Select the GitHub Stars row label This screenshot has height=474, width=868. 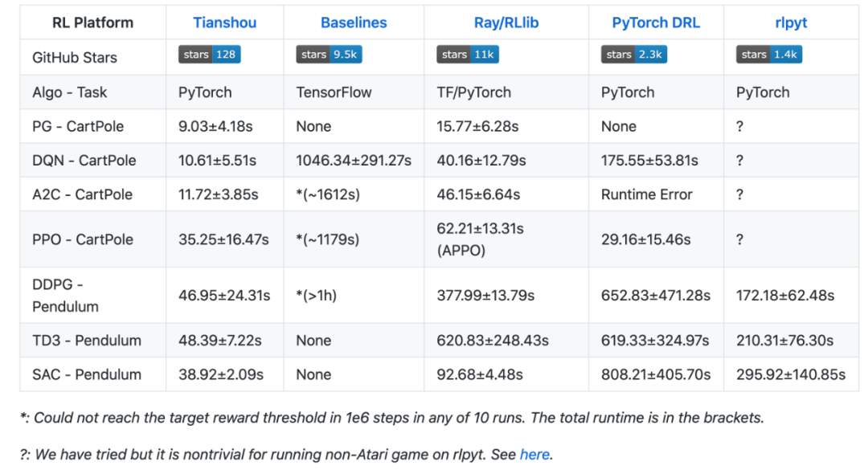pyautogui.click(x=75, y=58)
